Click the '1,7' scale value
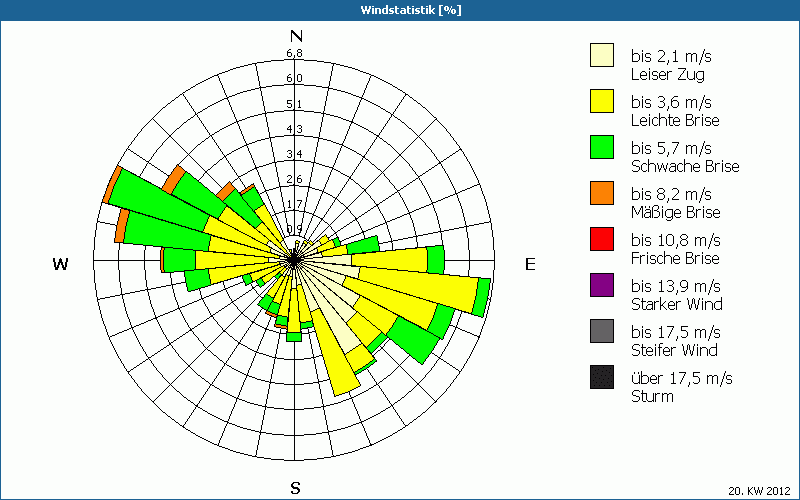This screenshot has width=800, height=500. [x=294, y=204]
